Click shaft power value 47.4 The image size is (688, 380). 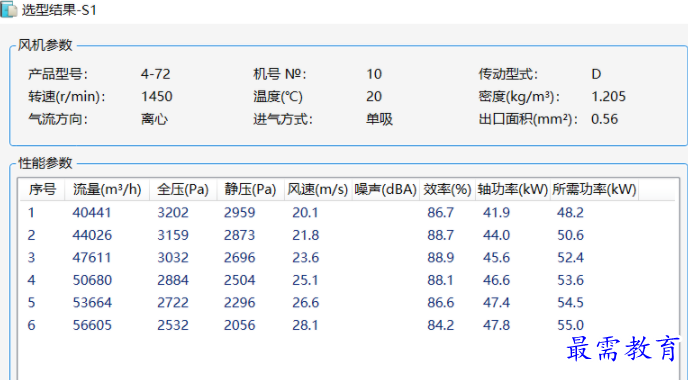click(x=496, y=303)
